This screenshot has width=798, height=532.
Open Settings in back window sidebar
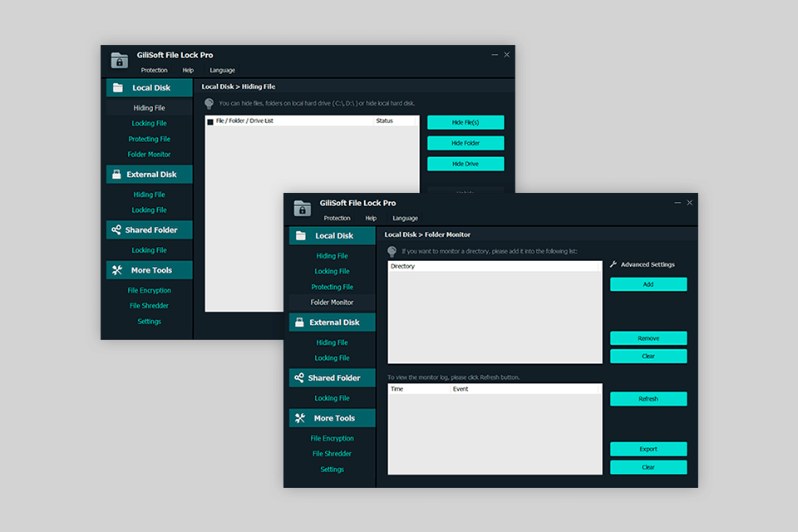149,321
